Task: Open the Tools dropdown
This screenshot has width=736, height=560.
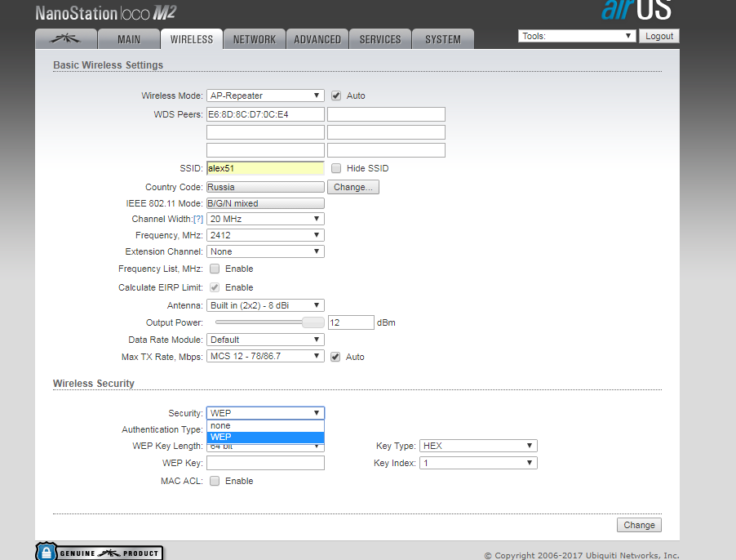Action: coord(577,36)
